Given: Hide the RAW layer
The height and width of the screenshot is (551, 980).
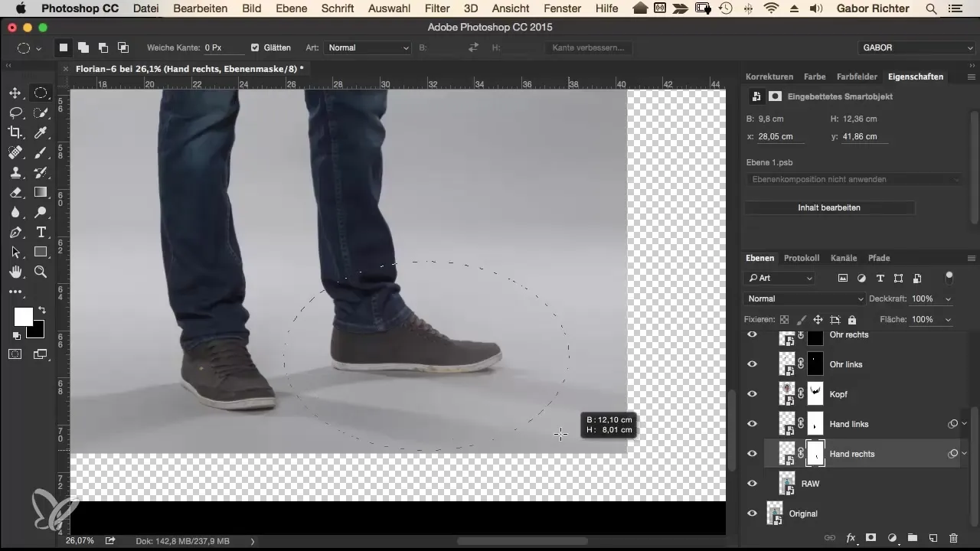Looking at the screenshot, I should coord(752,484).
